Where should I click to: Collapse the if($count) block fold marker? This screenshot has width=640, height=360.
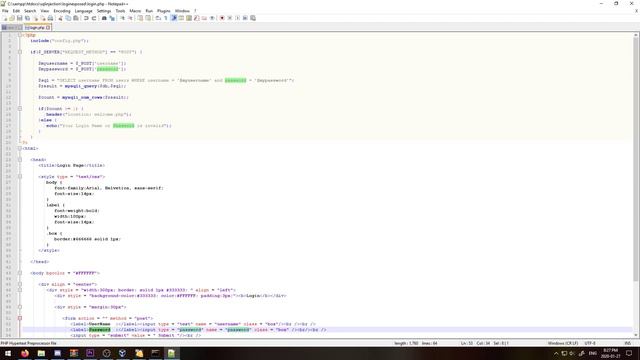point(20,109)
